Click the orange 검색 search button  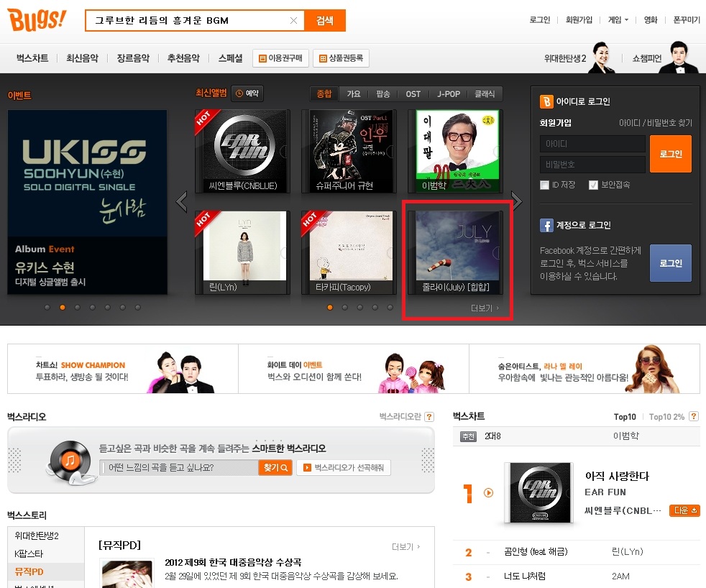(325, 20)
